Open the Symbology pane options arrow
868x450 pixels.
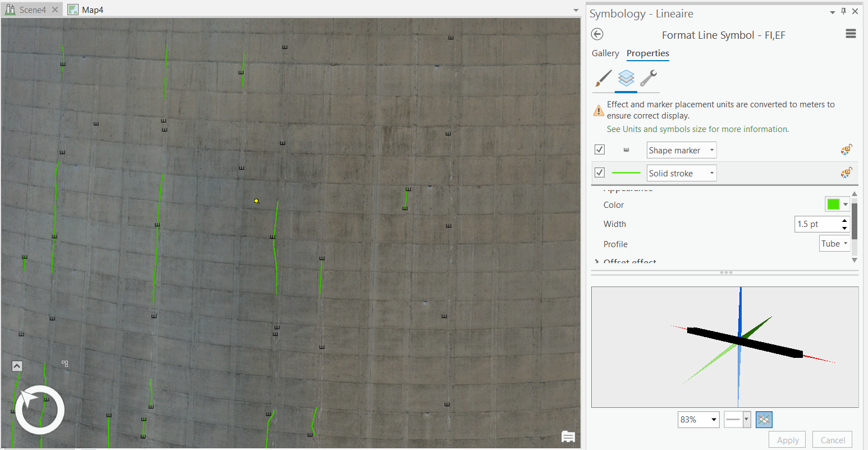(x=833, y=12)
